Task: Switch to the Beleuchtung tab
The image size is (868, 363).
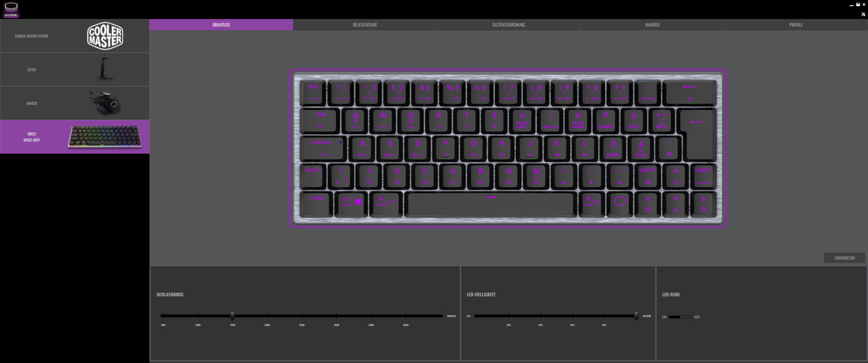Action: click(x=365, y=25)
